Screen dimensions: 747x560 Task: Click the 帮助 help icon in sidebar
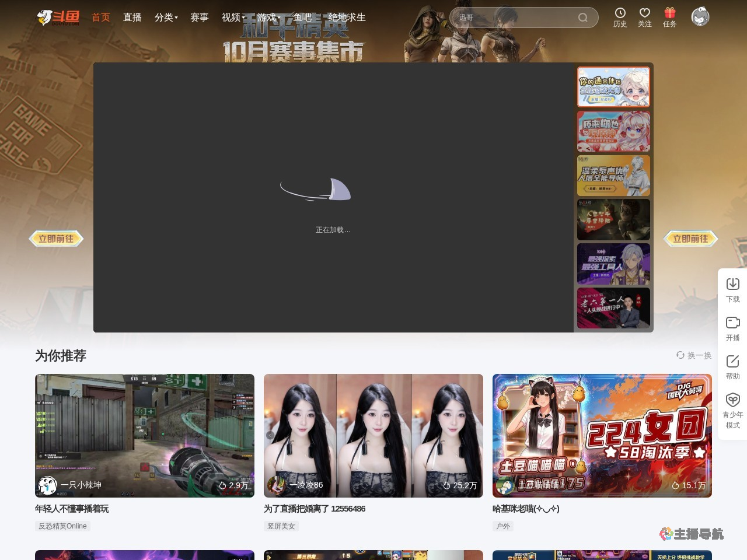coord(732,367)
